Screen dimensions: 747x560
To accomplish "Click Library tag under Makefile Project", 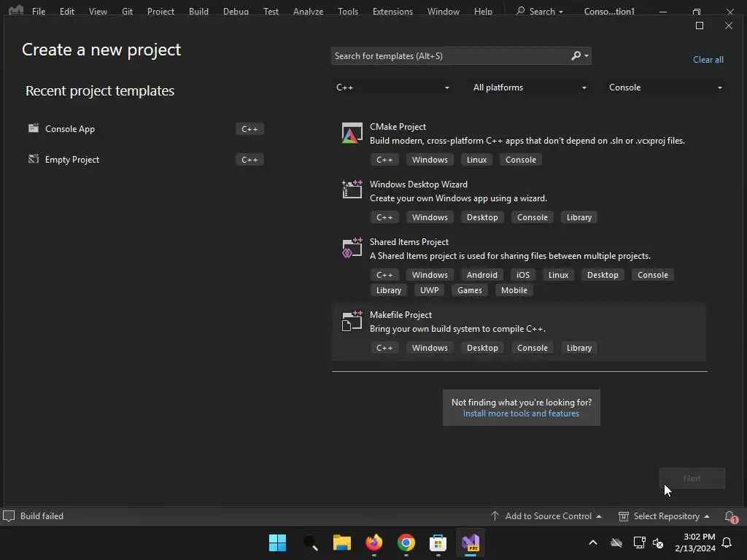I will click(x=578, y=348).
